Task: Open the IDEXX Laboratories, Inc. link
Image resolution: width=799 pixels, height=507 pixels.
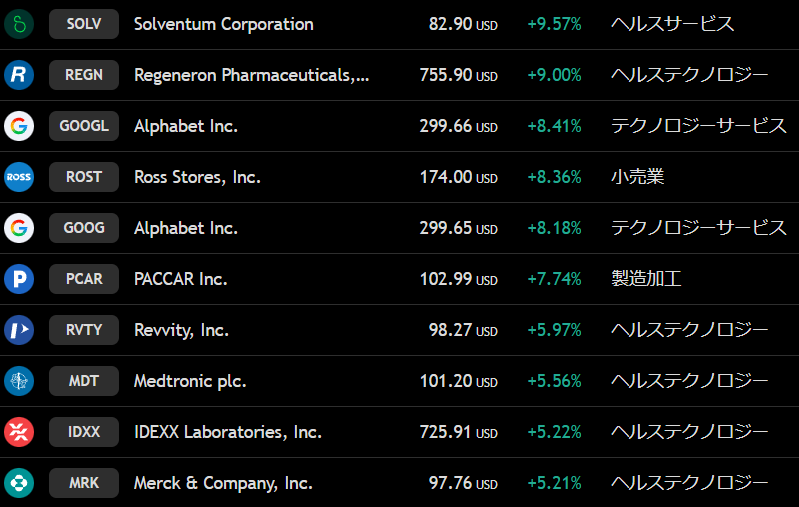Action: (228, 432)
